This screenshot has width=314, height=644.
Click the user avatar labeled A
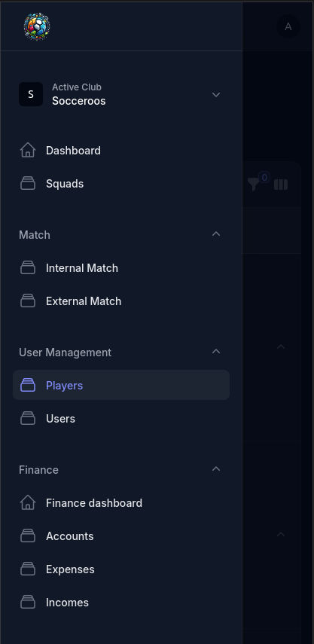288,26
